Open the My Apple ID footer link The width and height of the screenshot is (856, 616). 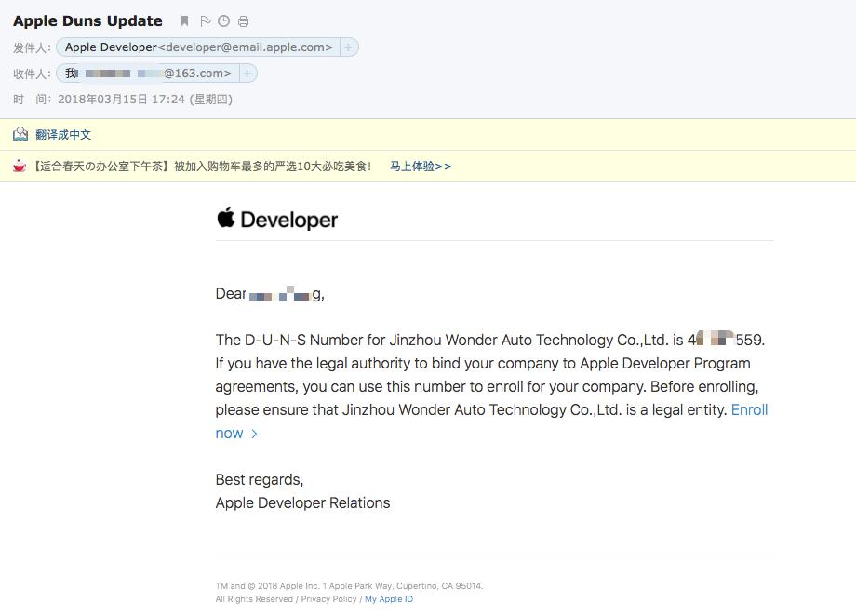[x=389, y=599]
